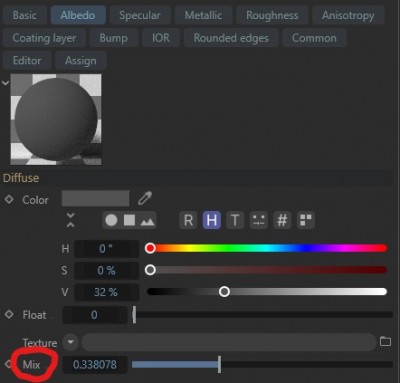Click the Float value field
Image resolution: width=400 pixels, height=383 pixels.
[95, 315]
